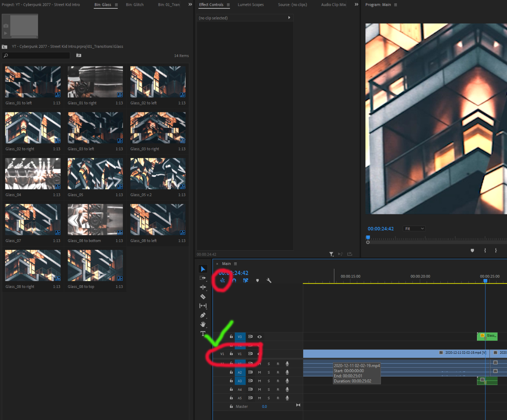This screenshot has width=507, height=420.
Task: Click Mark In button in Program monitor
Action: (485, 251)
